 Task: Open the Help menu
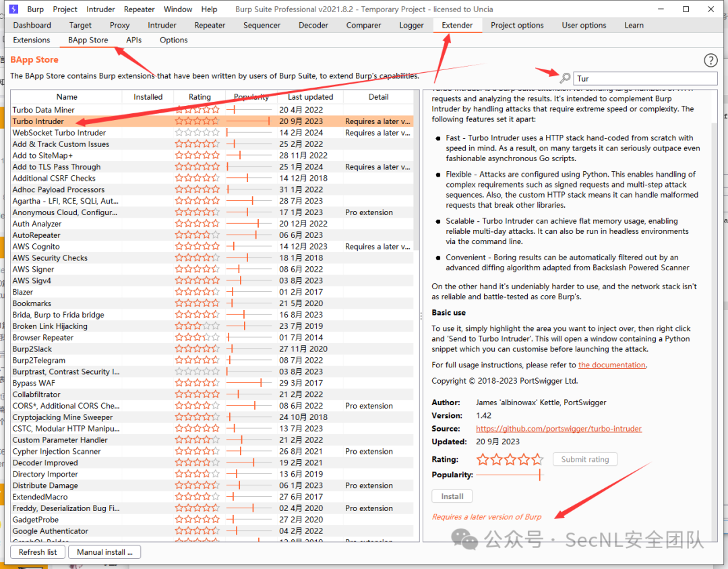209,9
